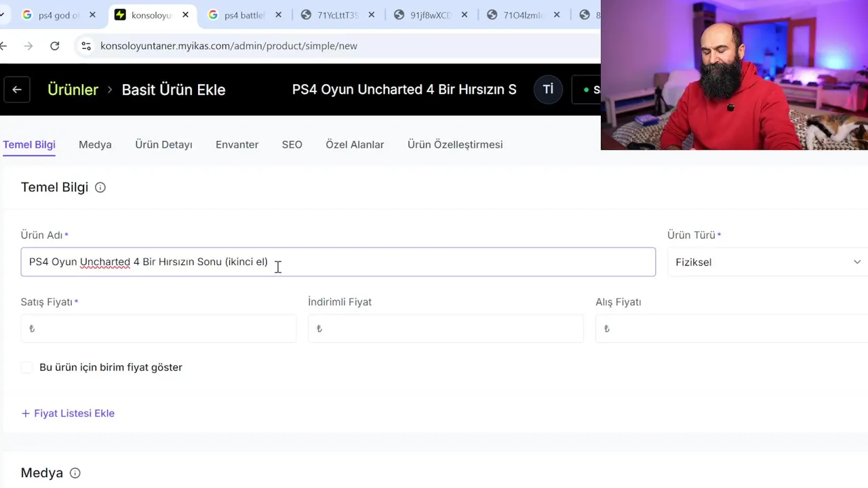Click the browser address bar URL
This screenshot has height=488, width=868.
229,46
